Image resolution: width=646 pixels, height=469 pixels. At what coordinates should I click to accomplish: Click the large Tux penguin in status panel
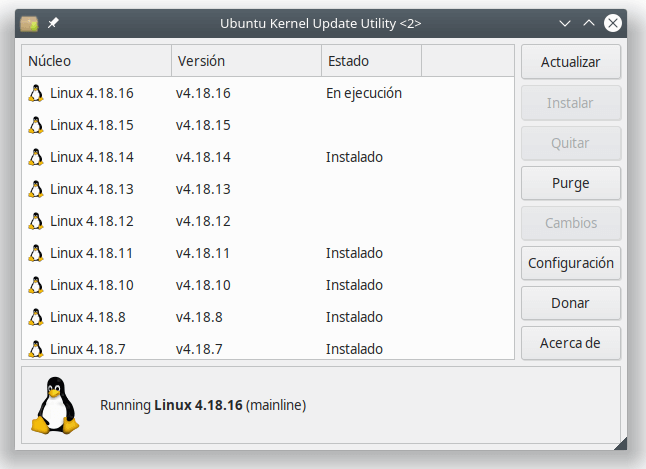click(x=55, y=405)
